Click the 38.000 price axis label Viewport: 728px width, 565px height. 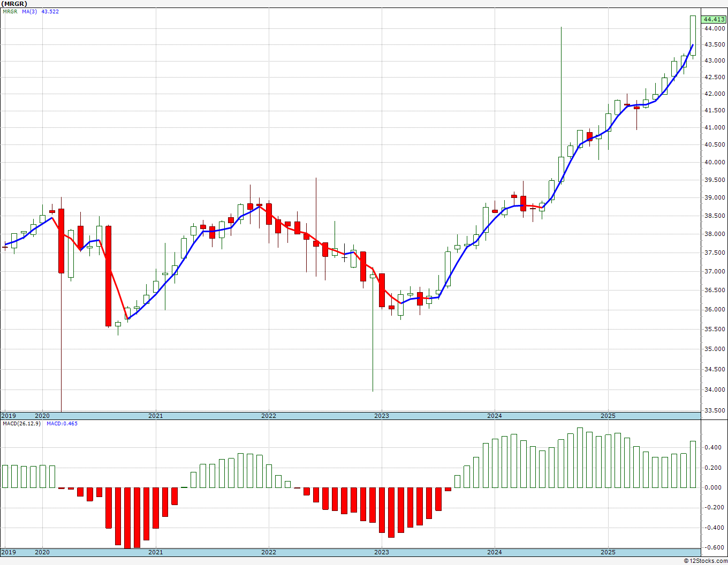[x=715, y=234]
